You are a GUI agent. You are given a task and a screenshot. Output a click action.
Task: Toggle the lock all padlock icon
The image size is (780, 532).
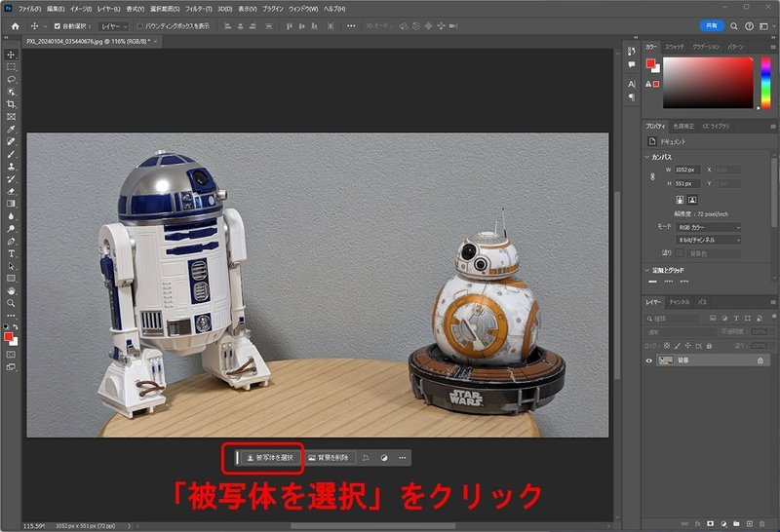710,346
